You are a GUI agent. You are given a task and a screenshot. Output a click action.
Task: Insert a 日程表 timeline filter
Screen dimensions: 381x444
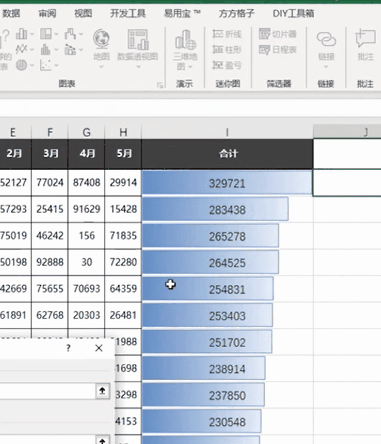[278, 49]
